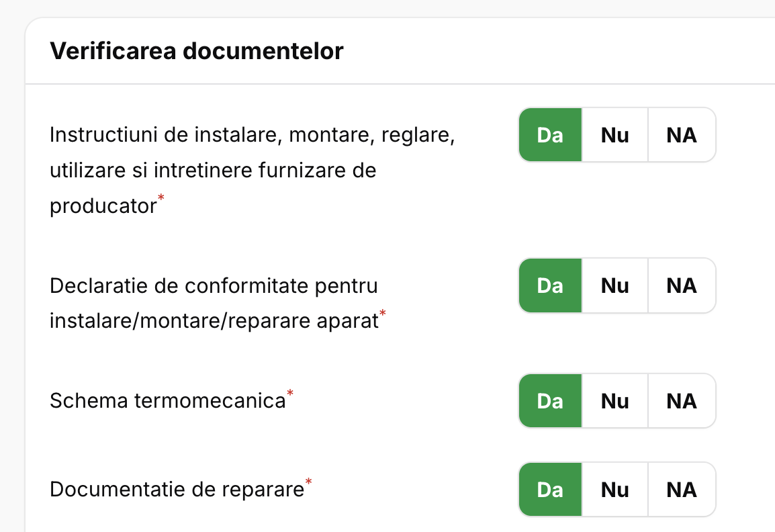Switch Documentatie de reparare to Nu

click(614, 490)
